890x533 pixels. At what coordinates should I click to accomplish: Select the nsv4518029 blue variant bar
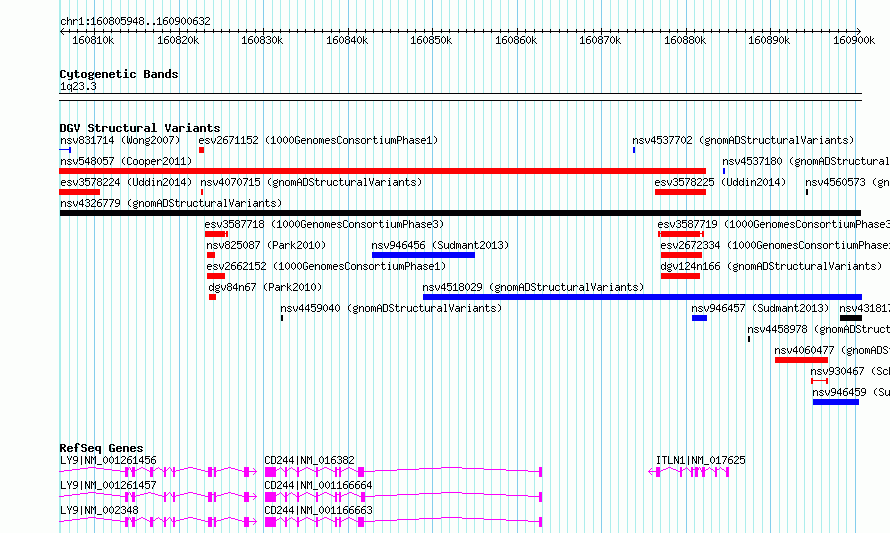pos(643,297)
